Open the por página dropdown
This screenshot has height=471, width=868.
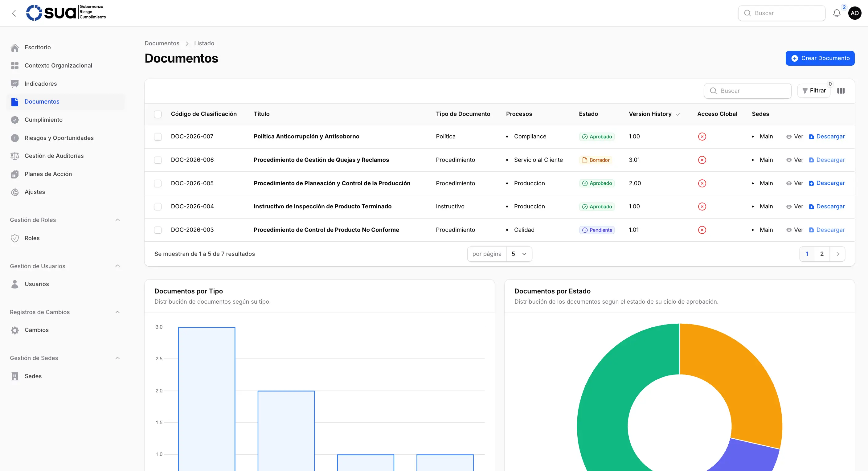(x=519, y=254)
